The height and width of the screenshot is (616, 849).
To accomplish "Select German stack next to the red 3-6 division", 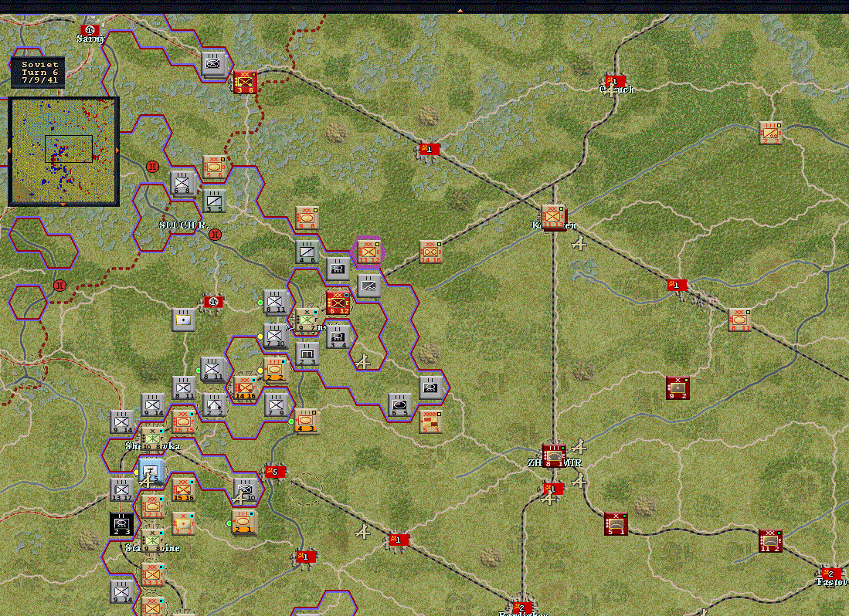I will tap(213, 64).
